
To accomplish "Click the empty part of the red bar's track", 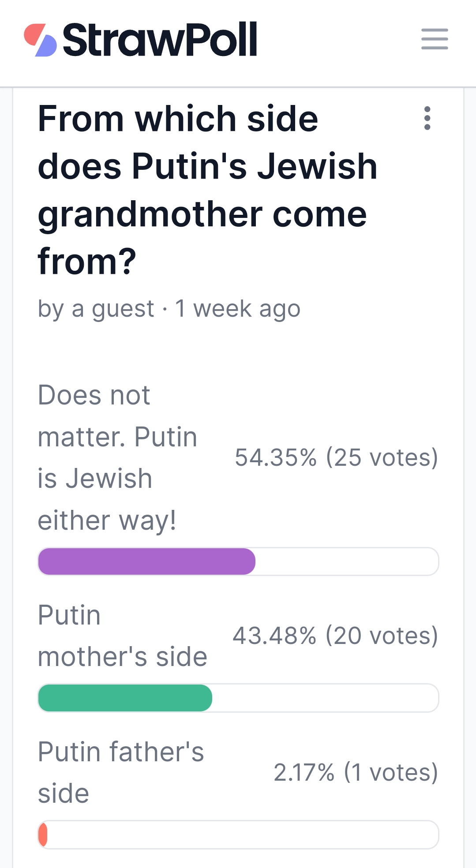I will click(243, 835).
